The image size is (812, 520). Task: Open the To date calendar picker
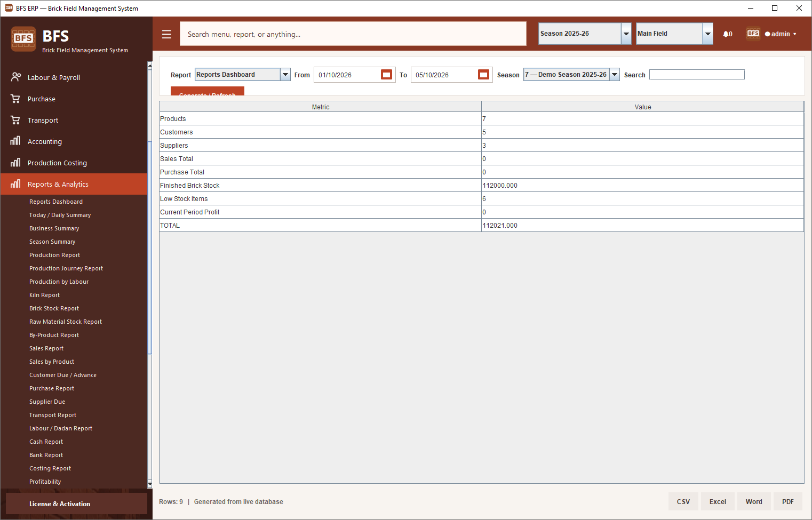tap(484, 75)
